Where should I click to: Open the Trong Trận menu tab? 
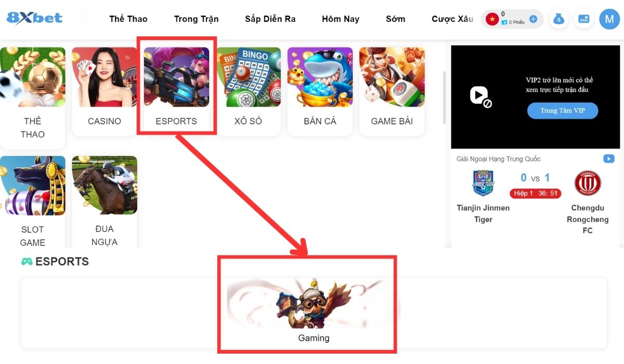[x=196, y=19]
